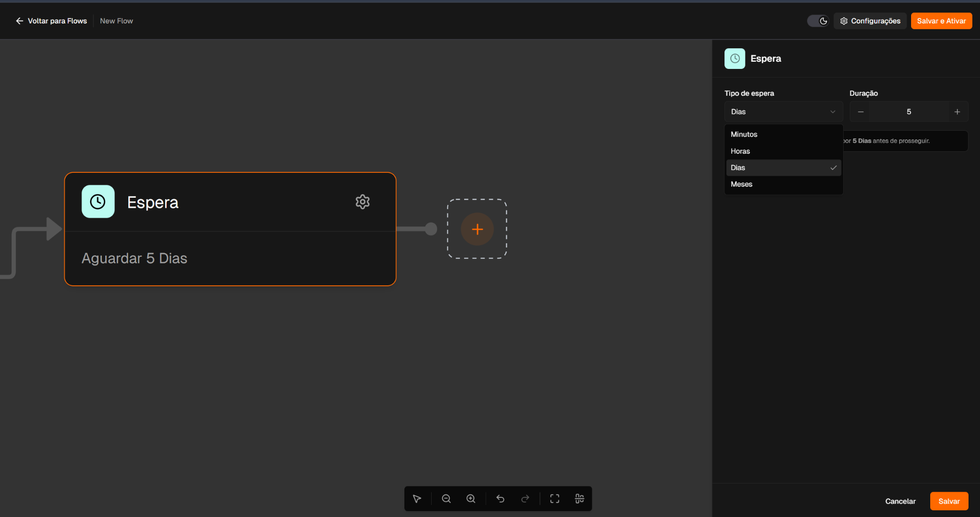Add a new step with the plus button
Image resolution: width=980 pixels, height=517 pixels.
point(477,229)
